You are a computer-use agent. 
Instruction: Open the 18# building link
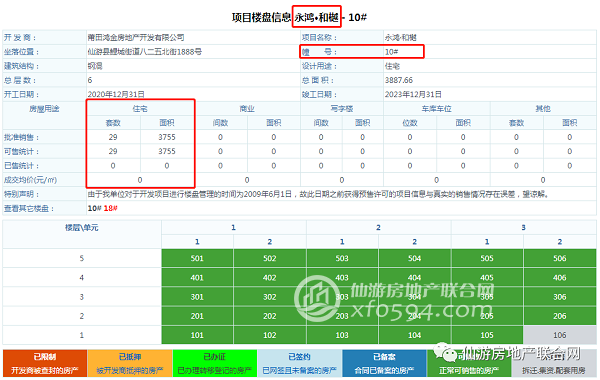[110, 209]
